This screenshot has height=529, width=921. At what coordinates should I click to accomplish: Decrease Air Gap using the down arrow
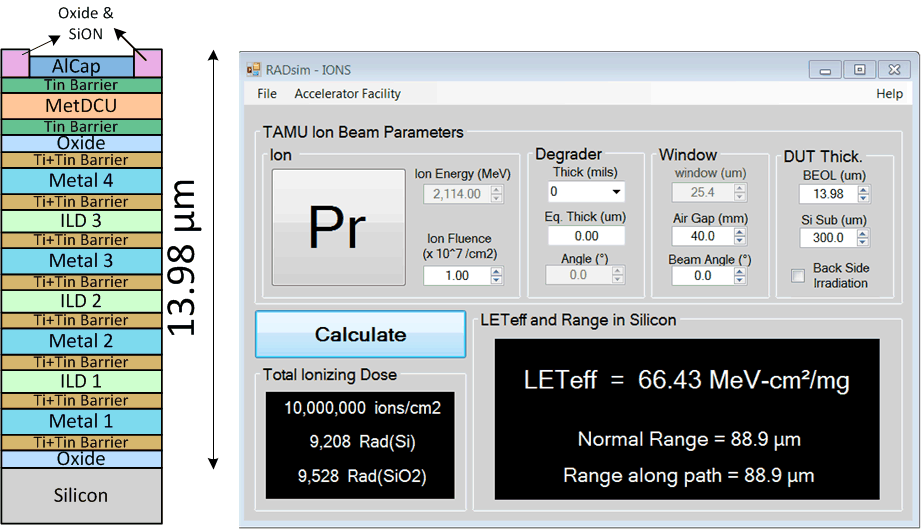pyautogui.click(x=739, y=241)
